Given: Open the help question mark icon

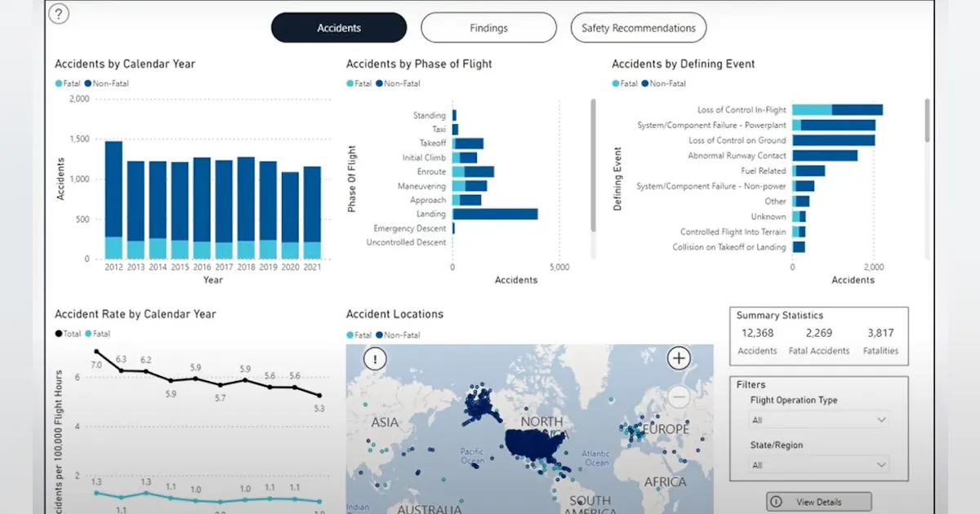Looking at the screenshot, I should pyautogui.click(x=59, y=14).
